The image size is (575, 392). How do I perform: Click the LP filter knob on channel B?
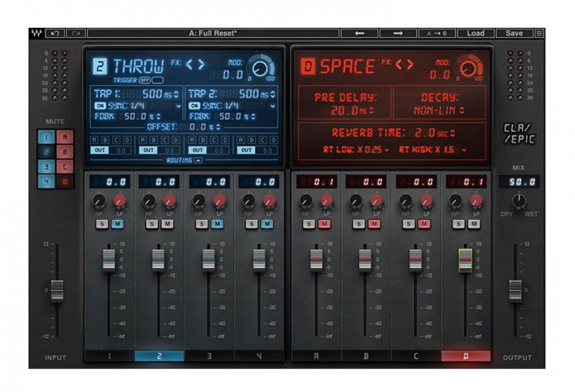[376, 201]
